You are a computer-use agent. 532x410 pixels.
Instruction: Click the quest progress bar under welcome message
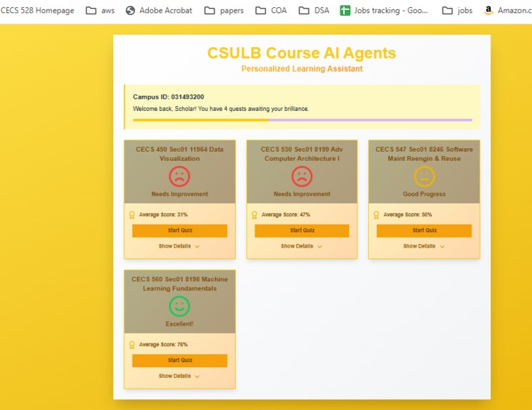(302, 119)
